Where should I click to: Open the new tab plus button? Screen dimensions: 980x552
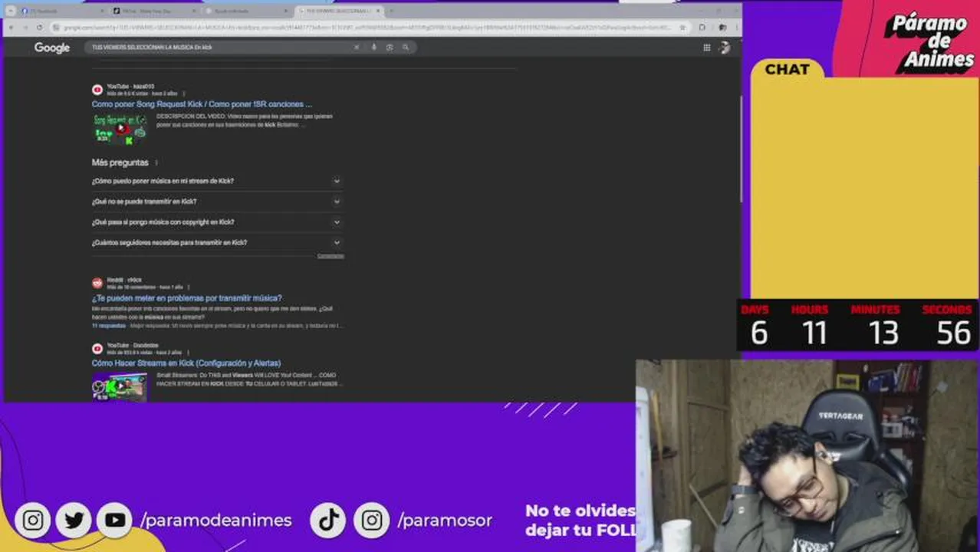(x=391, y=11)
